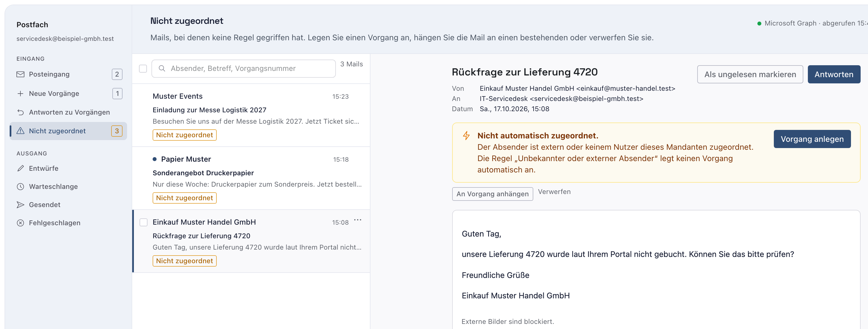Open the Sonderangebot Druckerpapier mail

point(251,178)
